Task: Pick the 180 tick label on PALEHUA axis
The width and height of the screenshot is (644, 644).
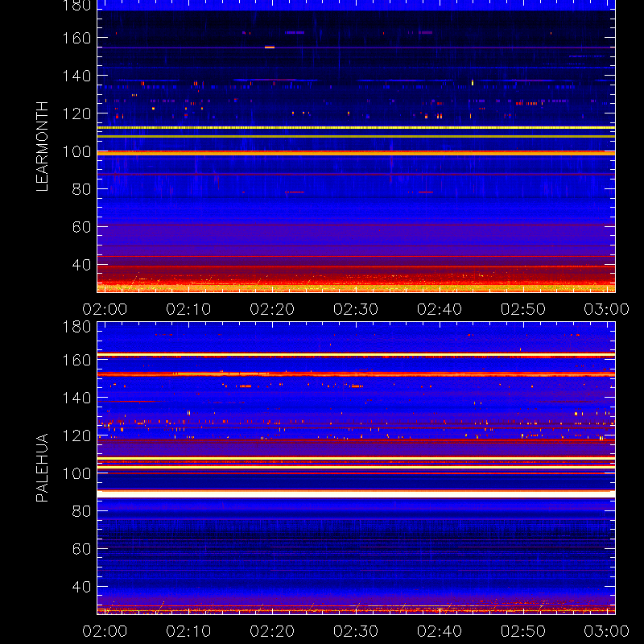Action: pyautogui.click(x=76, y=327)
